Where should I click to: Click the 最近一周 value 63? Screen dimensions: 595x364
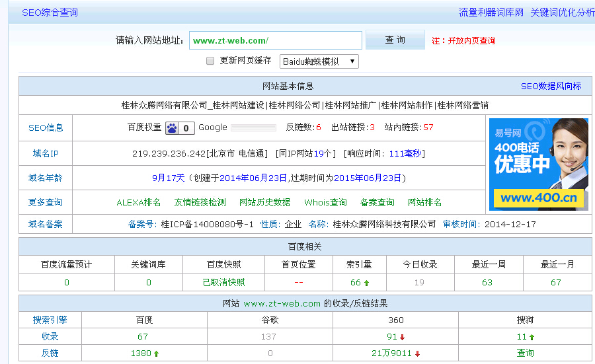pos(487,283)
